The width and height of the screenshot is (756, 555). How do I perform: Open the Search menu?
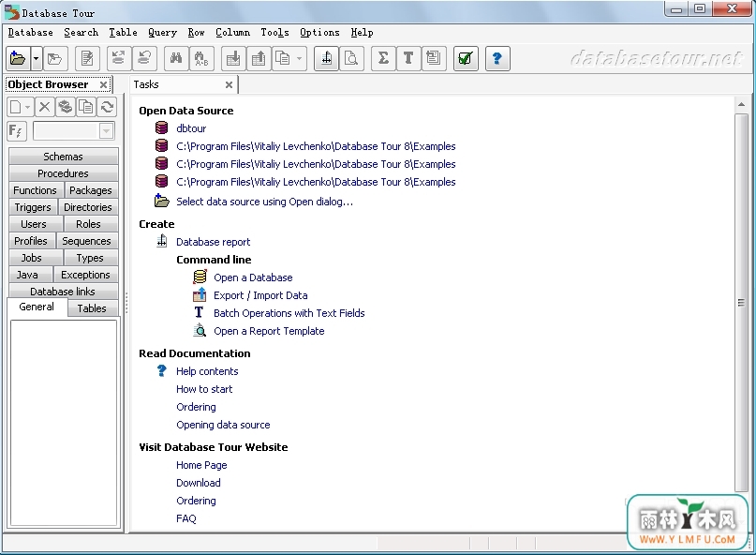click(x=81, y=32)
